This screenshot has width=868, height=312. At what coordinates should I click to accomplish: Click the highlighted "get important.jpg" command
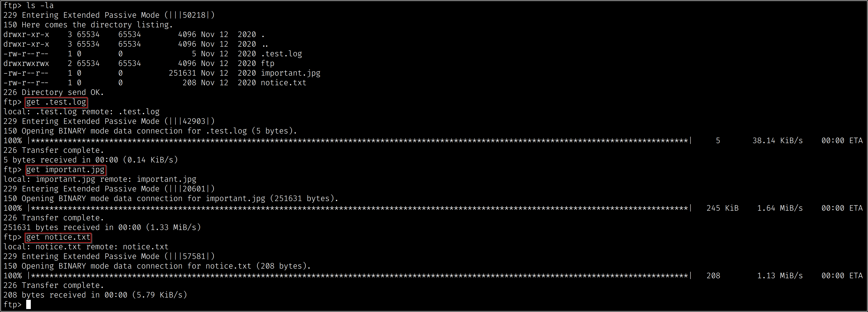click(66, 170)
